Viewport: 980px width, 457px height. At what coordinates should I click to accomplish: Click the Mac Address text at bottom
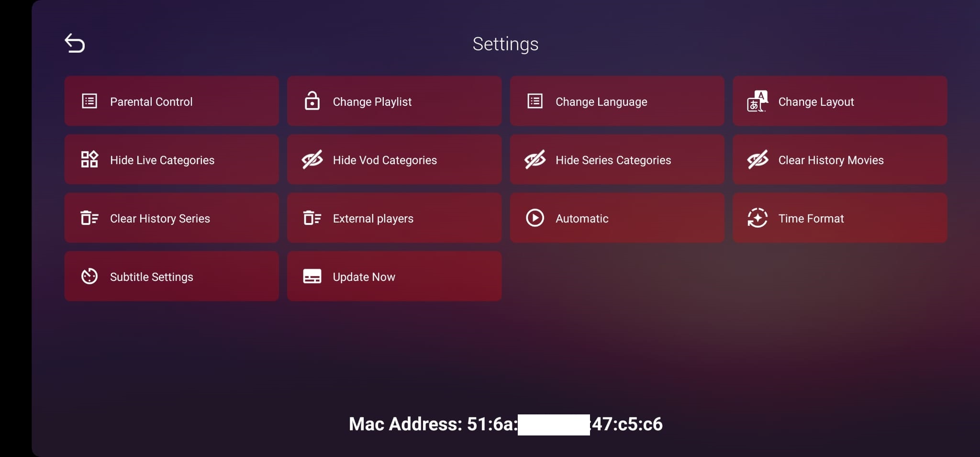pyautogui.click(x=506, y=424)
